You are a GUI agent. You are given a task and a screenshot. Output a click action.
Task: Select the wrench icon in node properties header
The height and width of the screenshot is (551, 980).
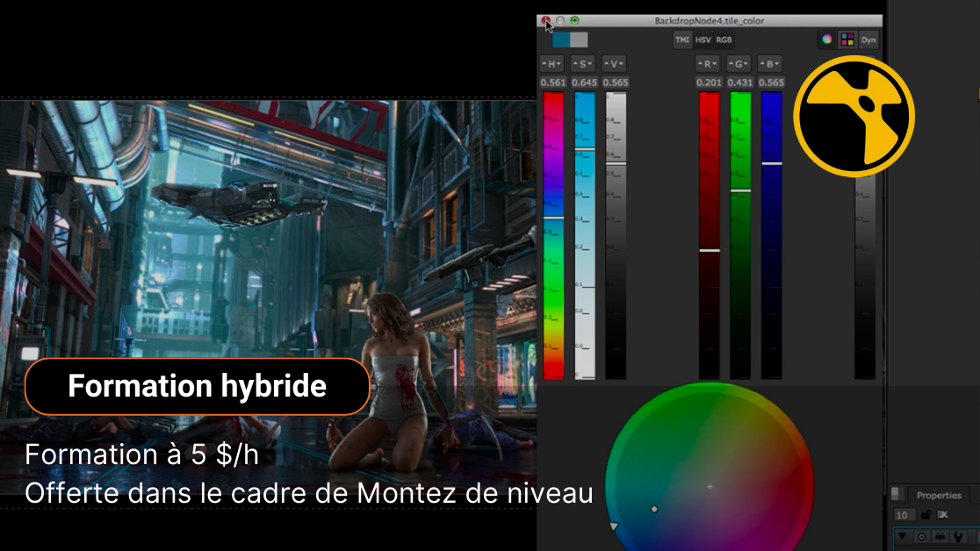958,537
